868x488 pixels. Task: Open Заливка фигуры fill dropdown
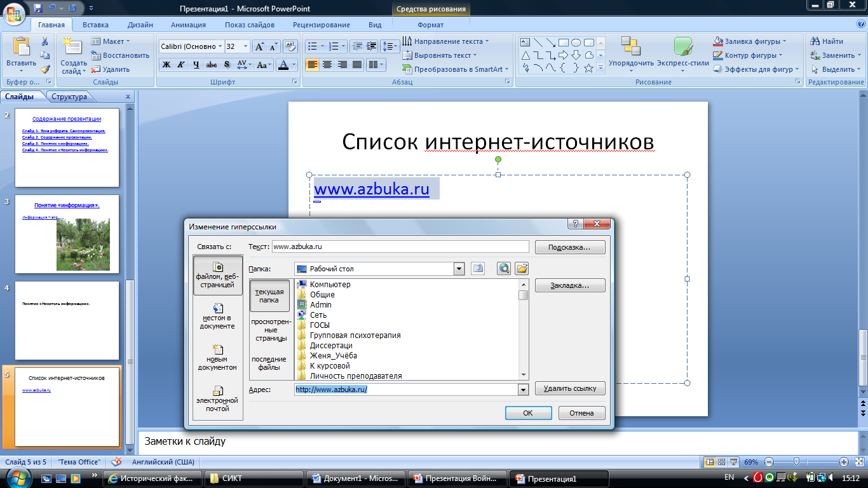pos(750,41)
